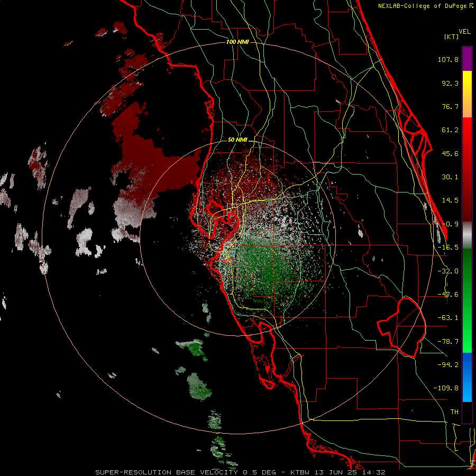Pick the gray near-zero color bar segment
Image resolution: width=476 pixels, height=476 pixels.
coord(467,235)
